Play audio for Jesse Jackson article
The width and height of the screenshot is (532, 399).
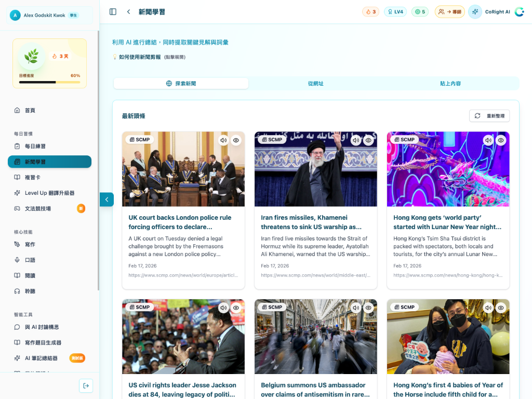point(223,308)
